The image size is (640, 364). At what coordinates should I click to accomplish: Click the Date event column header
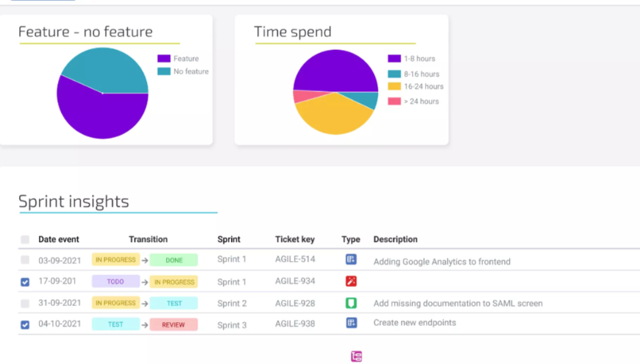(59, 240)
